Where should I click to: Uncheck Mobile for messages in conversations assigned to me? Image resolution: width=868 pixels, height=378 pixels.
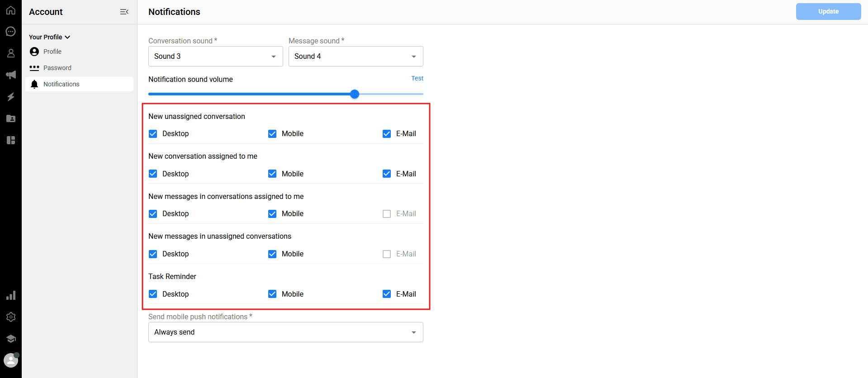[x=272, y=214]
